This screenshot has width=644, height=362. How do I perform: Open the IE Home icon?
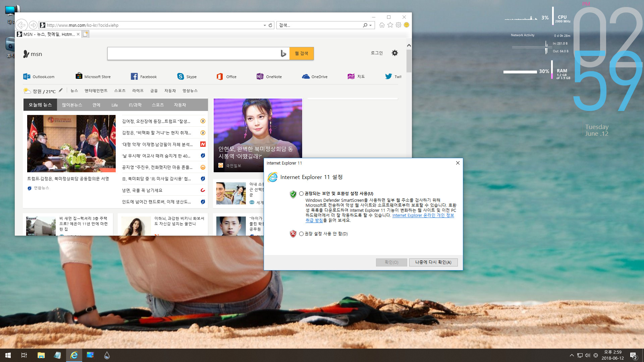pyautogui.click(x=382, y=25)
